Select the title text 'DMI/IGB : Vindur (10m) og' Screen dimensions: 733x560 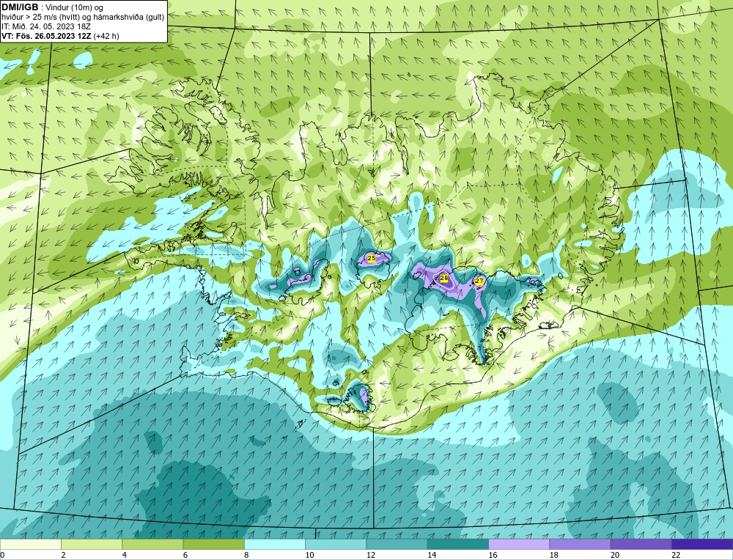pos(52,7)
